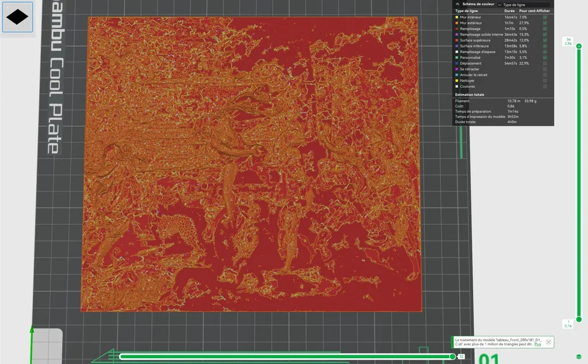The image size is (588, 364).
Task: Click the Pour cent column header
Action: coord(526,11)
